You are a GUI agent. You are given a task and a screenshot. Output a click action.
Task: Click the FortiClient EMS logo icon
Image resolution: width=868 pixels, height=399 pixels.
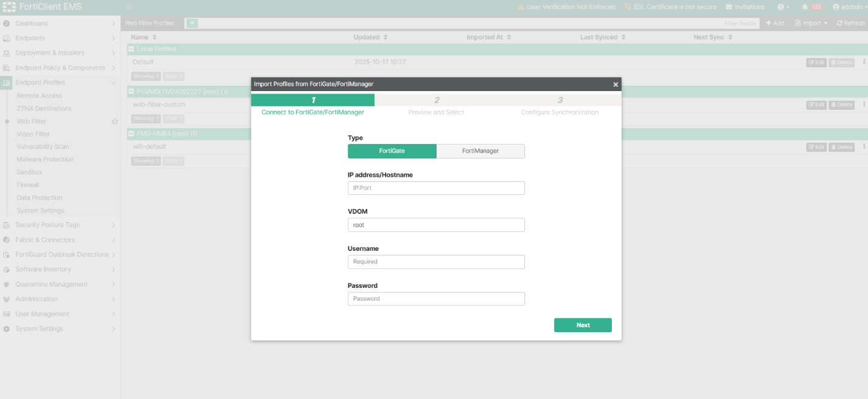[10, 7]
